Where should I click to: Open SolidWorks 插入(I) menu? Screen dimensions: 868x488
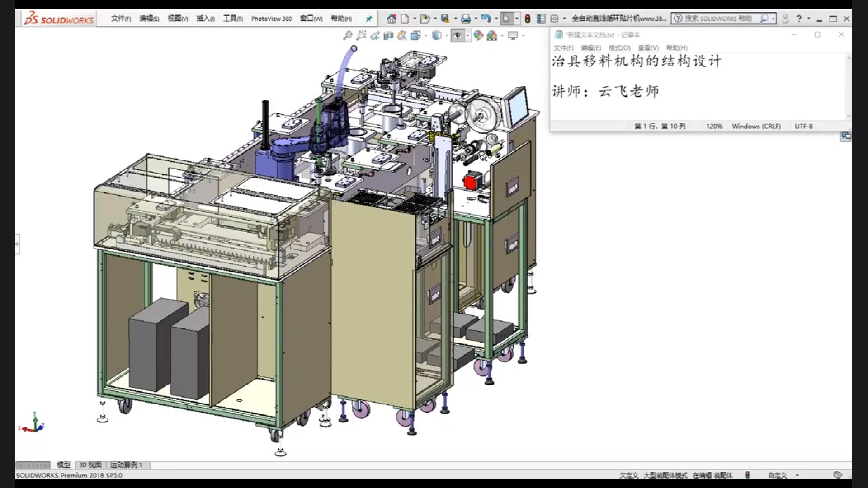pyautogui.click(x=205, y=19)
